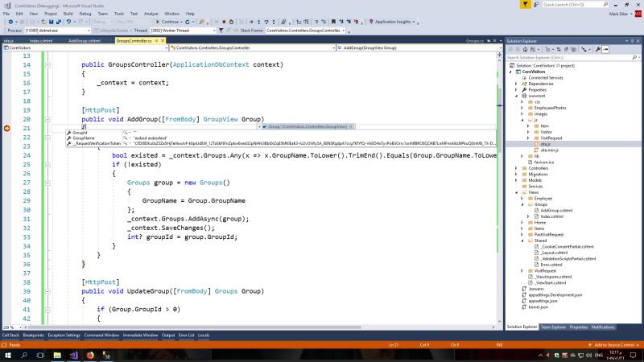Click the Step Over icon
The width and height of the screenshot is (644, 362).
pyautogui.click(x=266, y=22)
